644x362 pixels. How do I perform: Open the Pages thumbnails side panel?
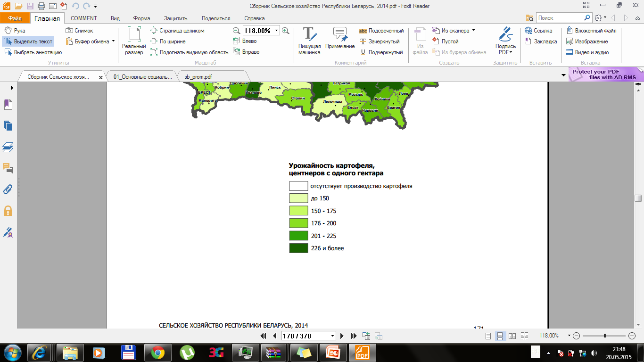point(8,125)
